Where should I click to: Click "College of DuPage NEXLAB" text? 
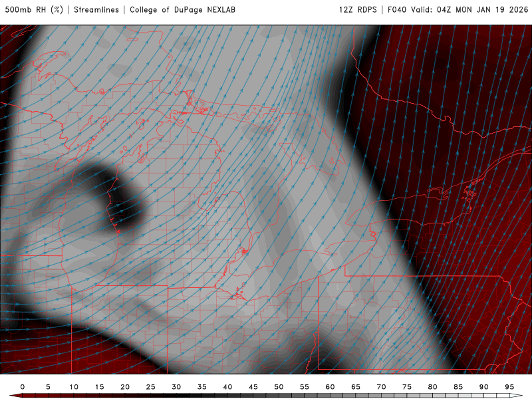click(x=182, y=10)
